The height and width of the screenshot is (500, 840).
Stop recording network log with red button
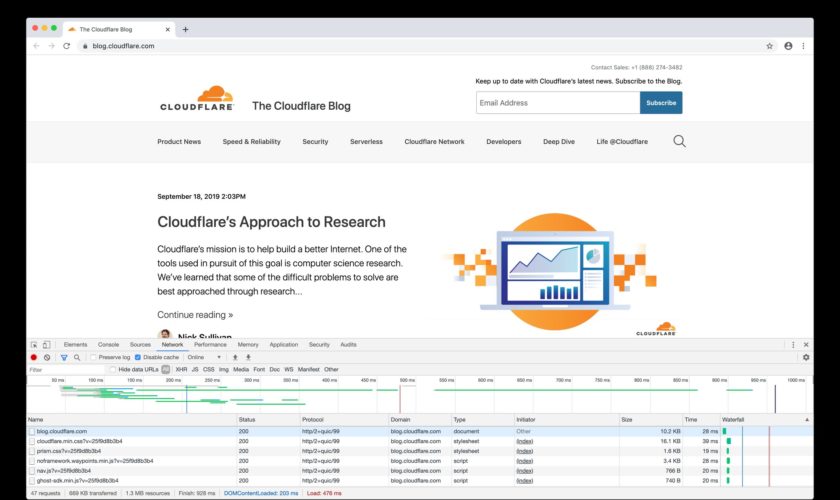click(33, 357)
